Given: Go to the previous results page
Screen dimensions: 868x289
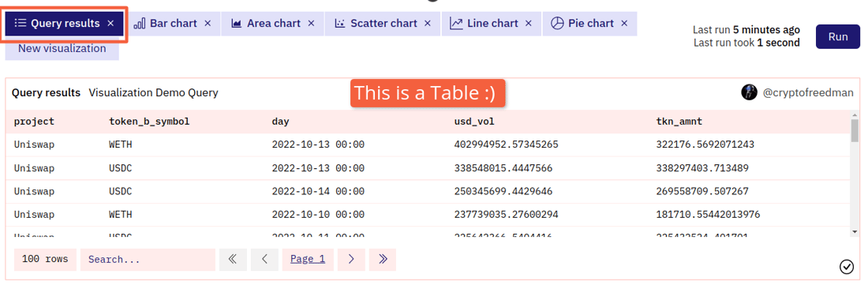Looking at the screenshot, I should (264, 259).
